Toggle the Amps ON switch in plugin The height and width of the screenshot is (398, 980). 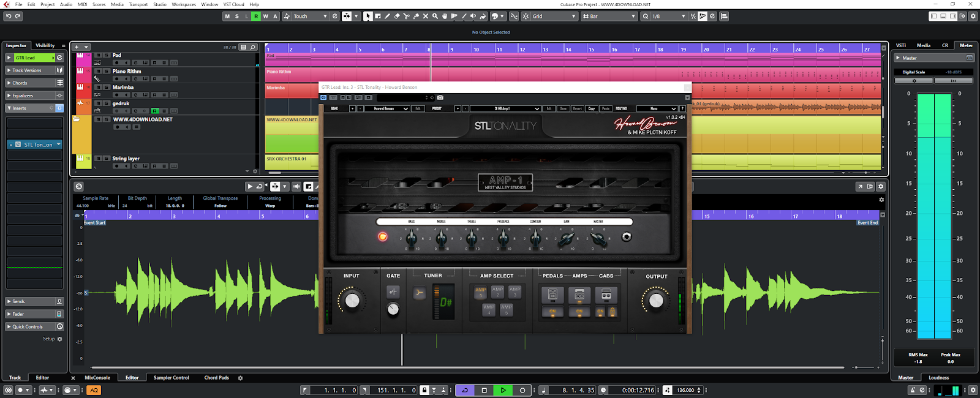[x=579, y=312]
